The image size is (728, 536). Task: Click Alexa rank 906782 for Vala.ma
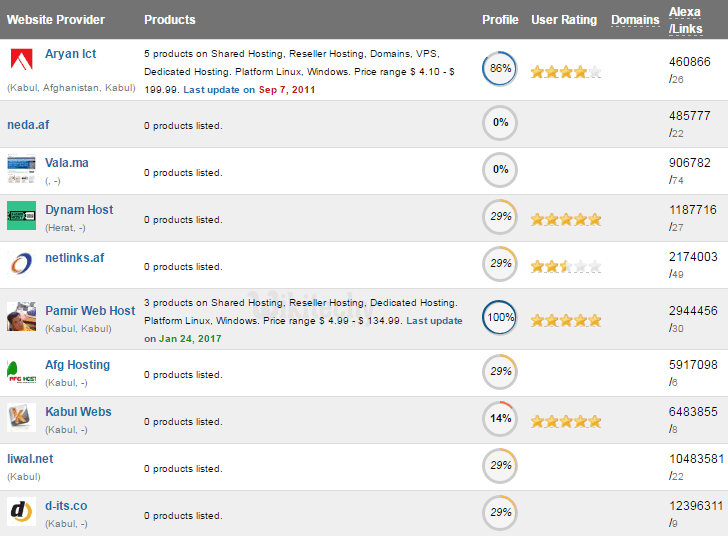tap(689, 163)
